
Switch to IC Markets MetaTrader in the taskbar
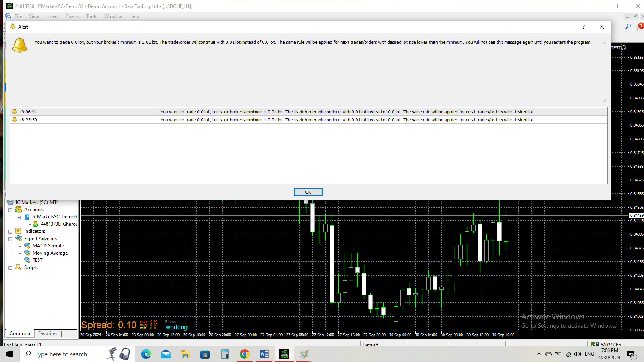284,354
